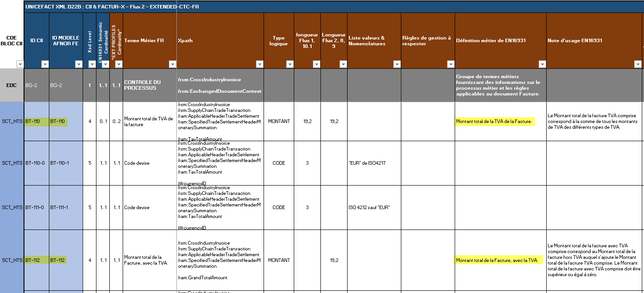Screen dimensions: 644x293
Task: Open the Type logique filter arrow
Action: (x=290, y=64)
